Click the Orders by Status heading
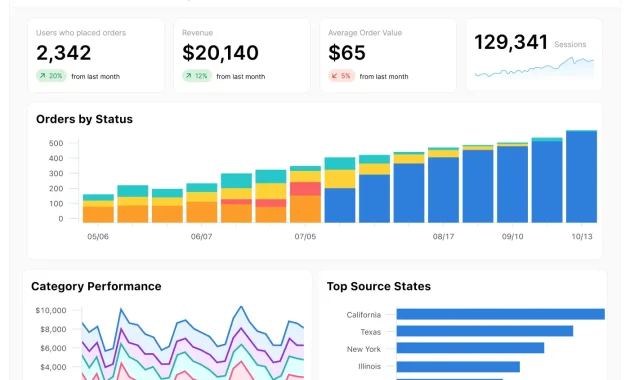Image resolution: width=630 pixels, height=380 pixels. point(84,119)
